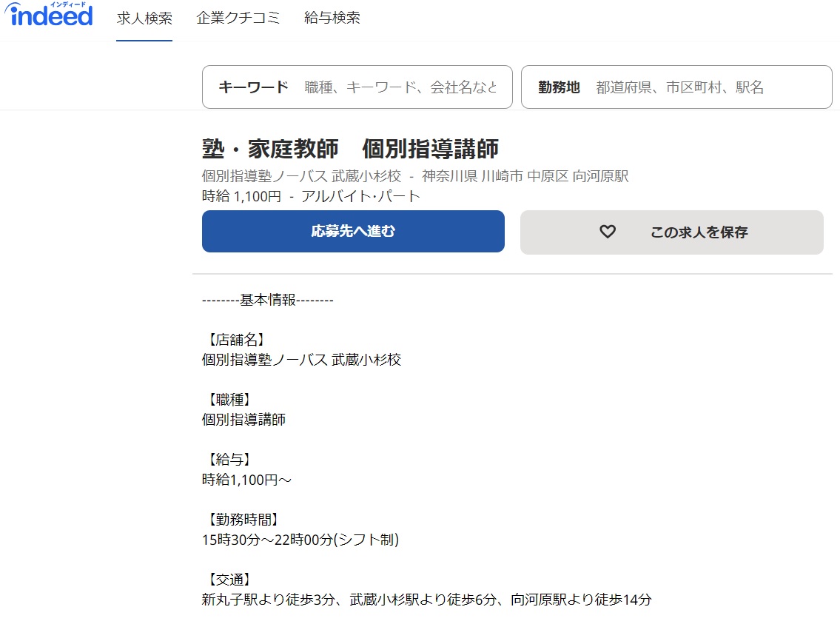Click the heart icon to save job
This screenshot has width=840, height=624.
pos(607,232)
